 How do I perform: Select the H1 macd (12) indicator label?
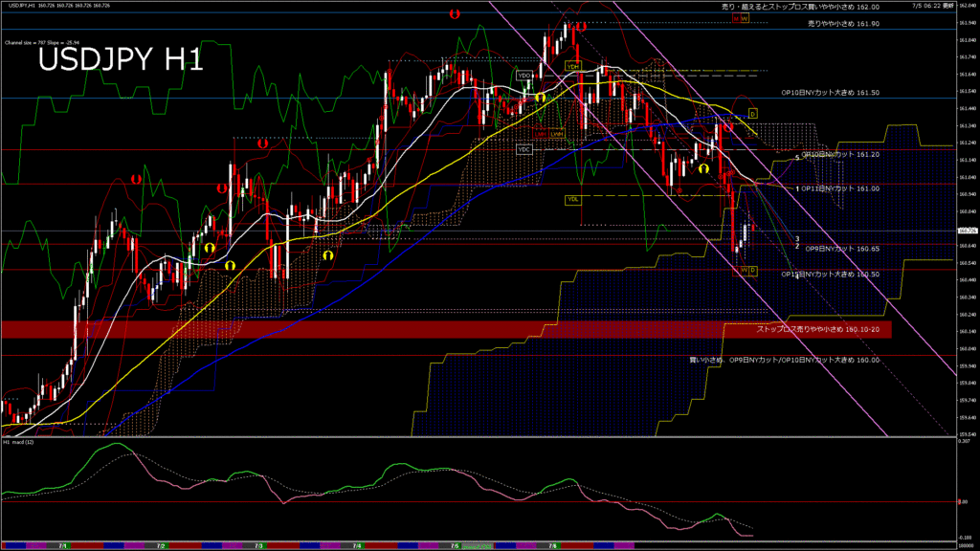coord(19,444)
